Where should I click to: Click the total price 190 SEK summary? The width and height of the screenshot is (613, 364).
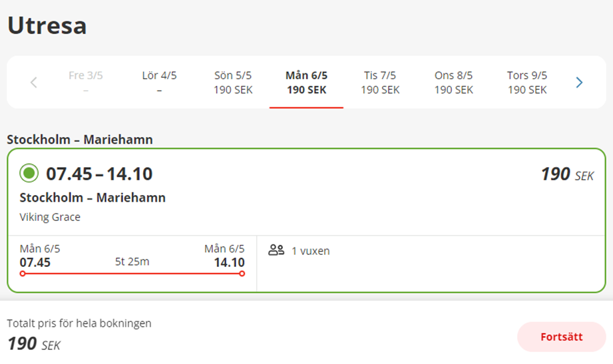[34, 344]
